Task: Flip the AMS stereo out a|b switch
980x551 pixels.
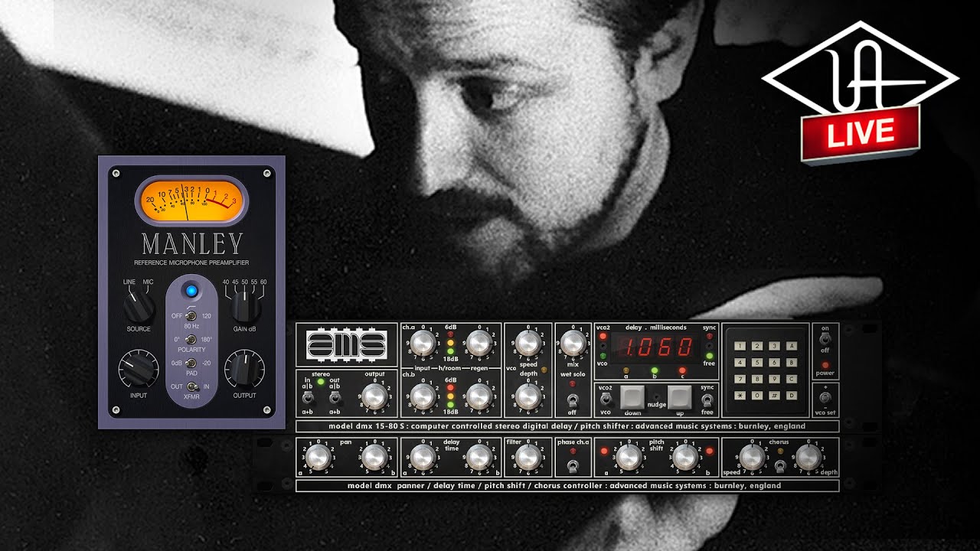Action: [335, 397]
